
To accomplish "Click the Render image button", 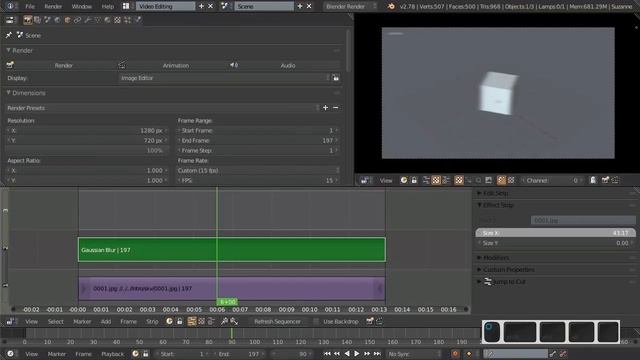I will coord(61,65).
